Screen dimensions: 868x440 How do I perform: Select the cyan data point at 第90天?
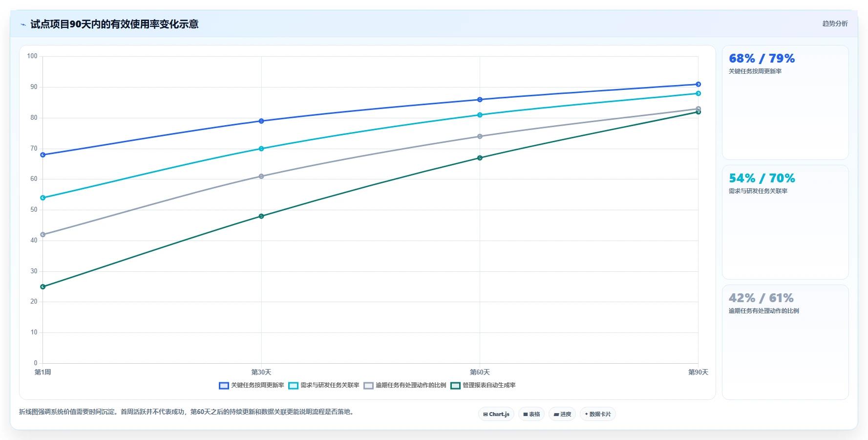(x=698, y=93)
